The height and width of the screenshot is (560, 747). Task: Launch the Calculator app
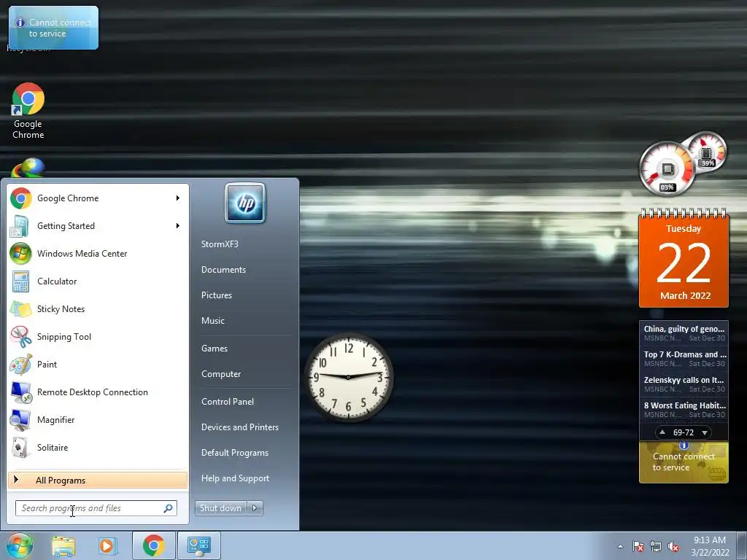coord(98,281)
